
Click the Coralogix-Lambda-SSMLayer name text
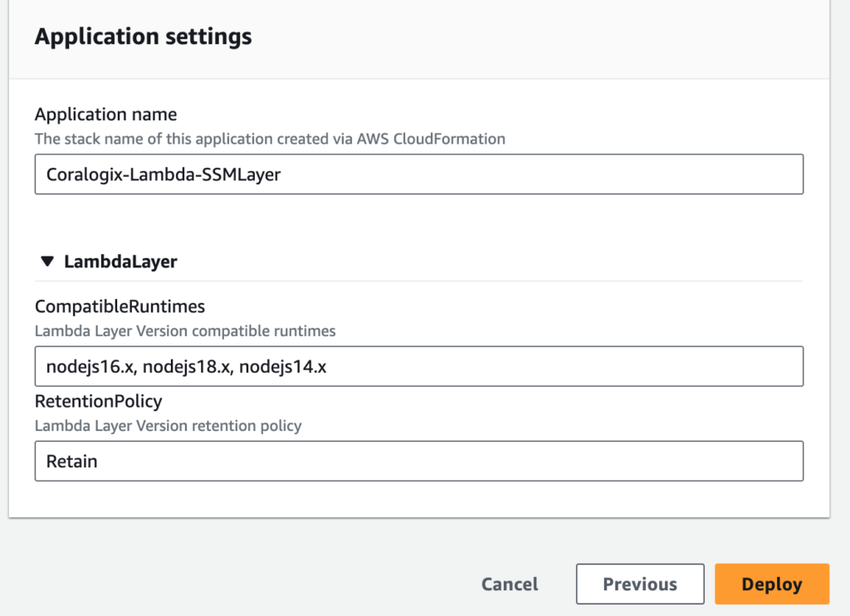[x=164, y=174]
